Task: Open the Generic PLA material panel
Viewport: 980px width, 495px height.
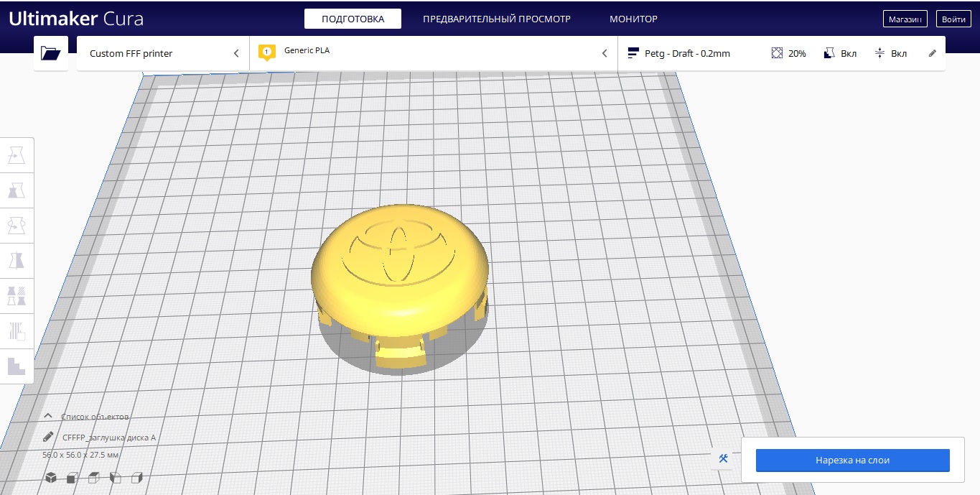Action: tap(434, 53)
